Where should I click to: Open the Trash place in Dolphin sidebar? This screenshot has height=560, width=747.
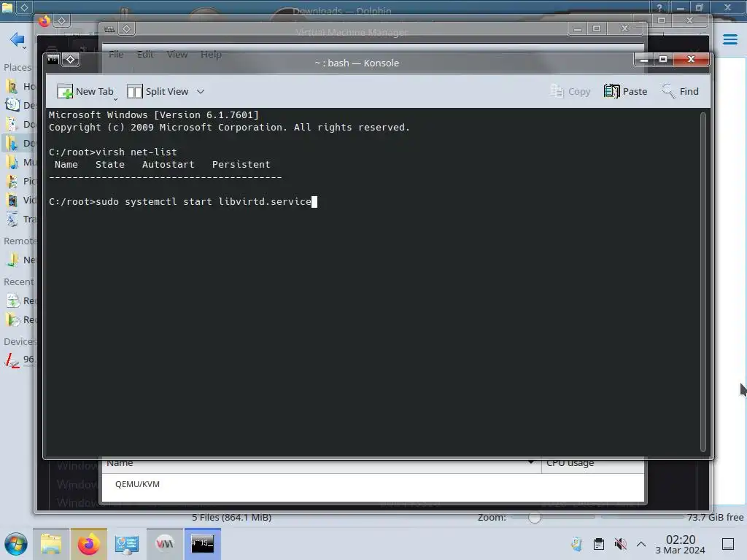(x=18, y=219)
